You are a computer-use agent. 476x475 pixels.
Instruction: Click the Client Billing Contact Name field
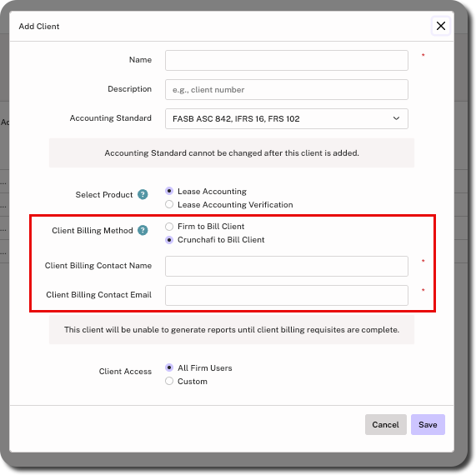287,266
